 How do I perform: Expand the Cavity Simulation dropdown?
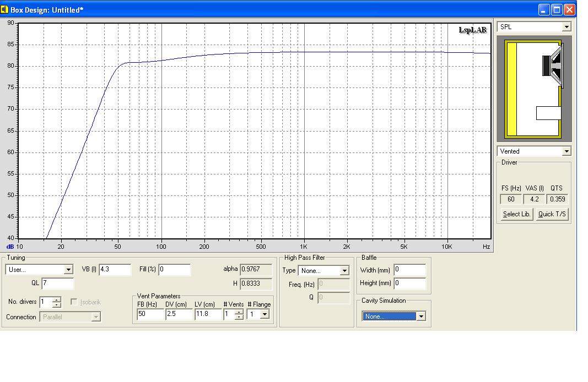click(421, 316)
